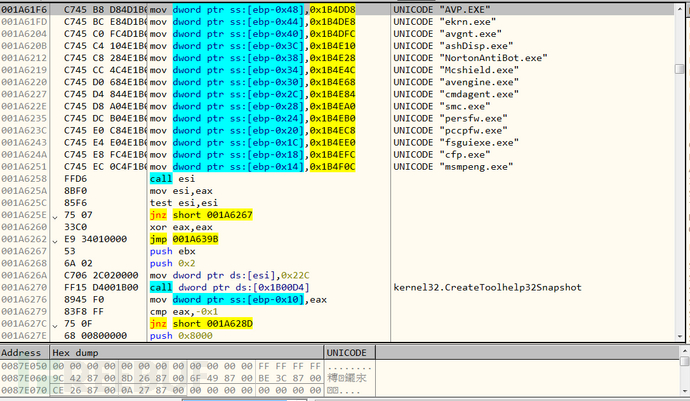The width and height of the screenshot is (690, 401).
Task: Select the UNICODE "NortonAntiBot.exe" comment
Action: tap(470, 58)
